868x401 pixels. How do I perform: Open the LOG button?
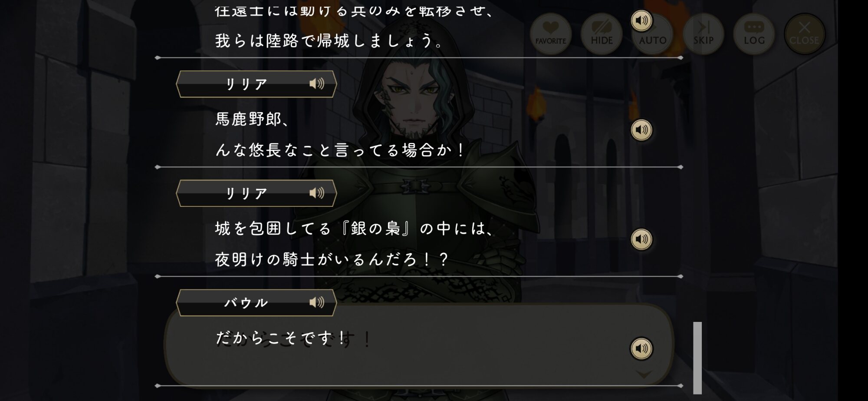point(754,34)
